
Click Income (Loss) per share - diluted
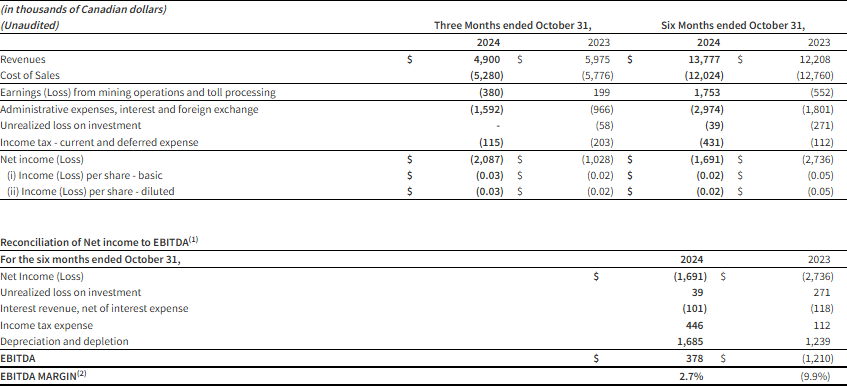90,191
